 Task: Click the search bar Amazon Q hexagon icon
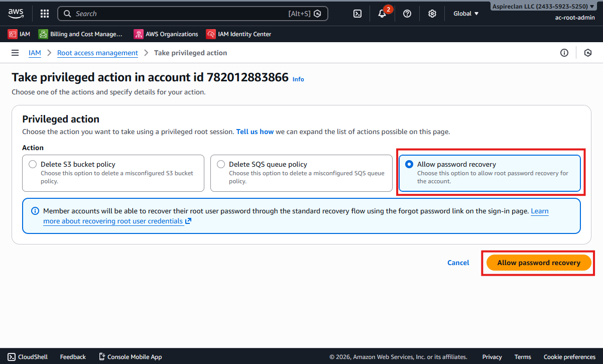[x=317, y=14]
